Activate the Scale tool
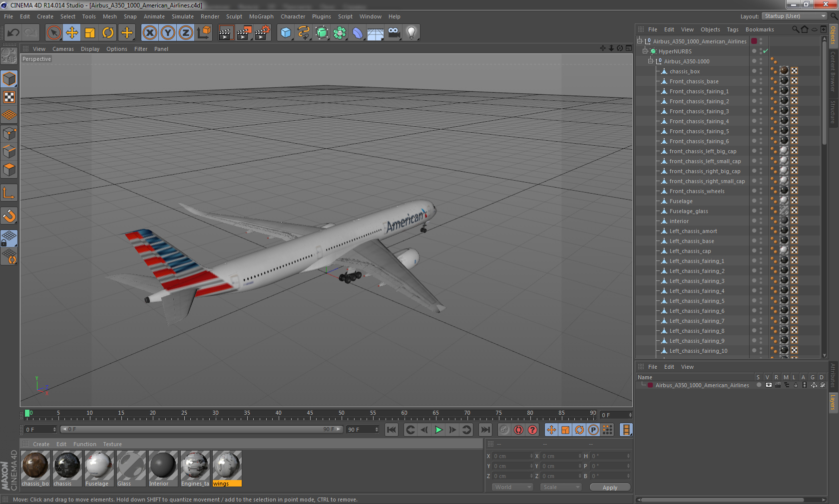The width and height of the screenshot is (839, 504). coord(90,33)
